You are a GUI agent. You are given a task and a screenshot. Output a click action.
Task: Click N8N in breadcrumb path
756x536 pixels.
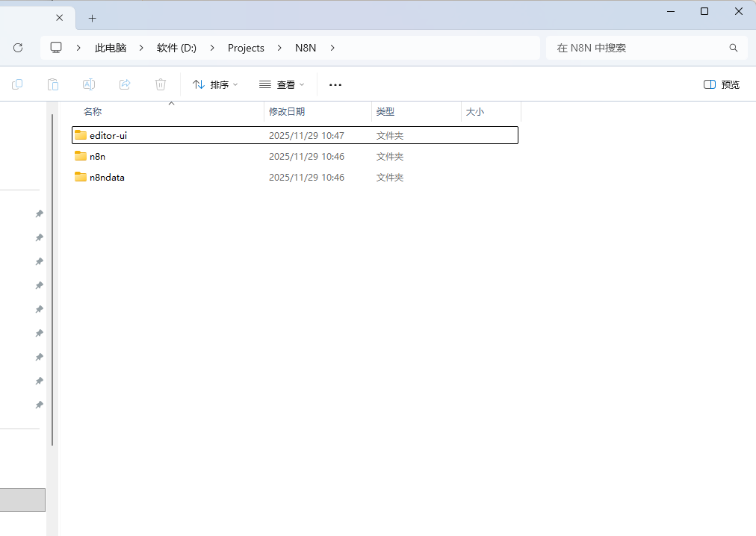pos(306,48)
